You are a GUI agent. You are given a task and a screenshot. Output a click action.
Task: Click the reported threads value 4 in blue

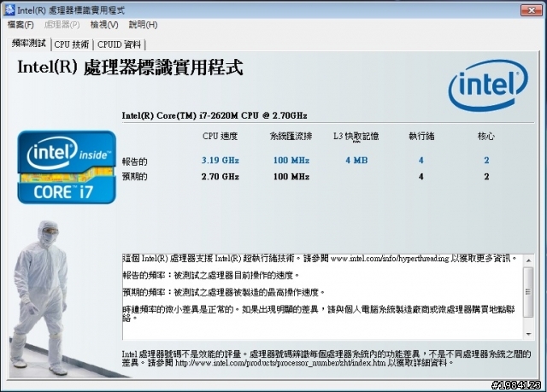421,161
